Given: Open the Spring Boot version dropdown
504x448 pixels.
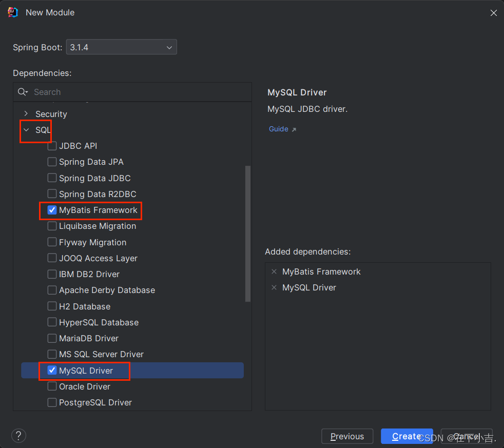Looking at the screenshot, I should point(122,47).
